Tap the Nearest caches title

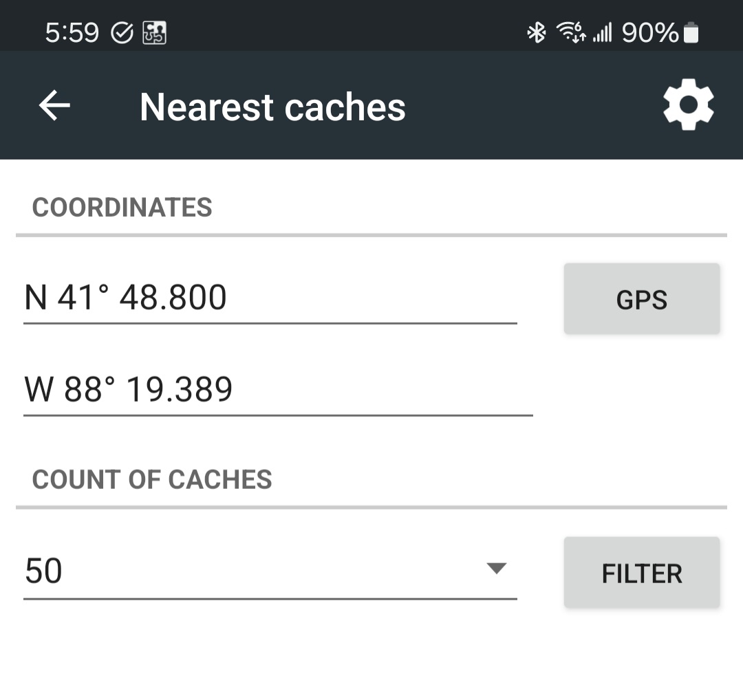coord(272,107)
